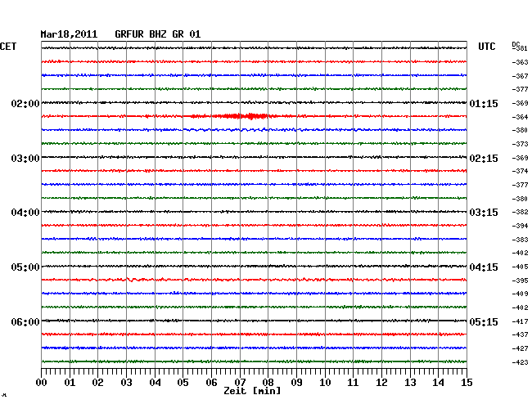532x404 pixels.
Task: Click minute tick label 04
Action: point(155,383)
